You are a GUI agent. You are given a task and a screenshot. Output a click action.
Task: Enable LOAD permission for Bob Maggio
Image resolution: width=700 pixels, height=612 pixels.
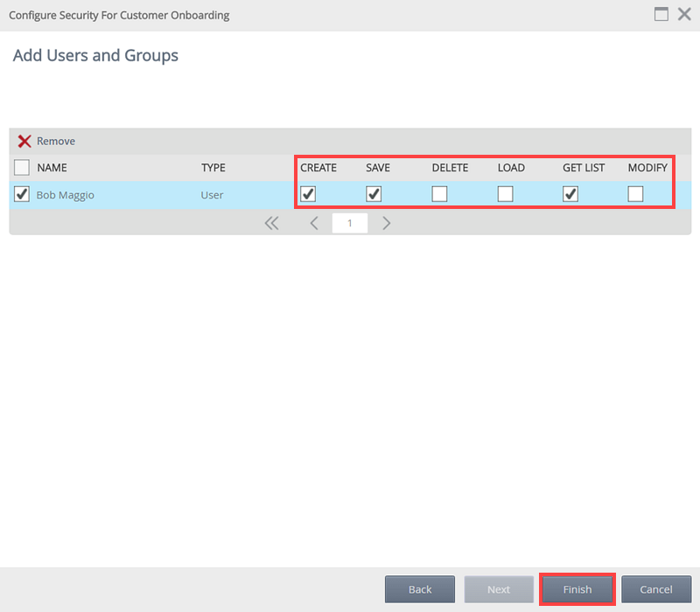tap(505, 194)
